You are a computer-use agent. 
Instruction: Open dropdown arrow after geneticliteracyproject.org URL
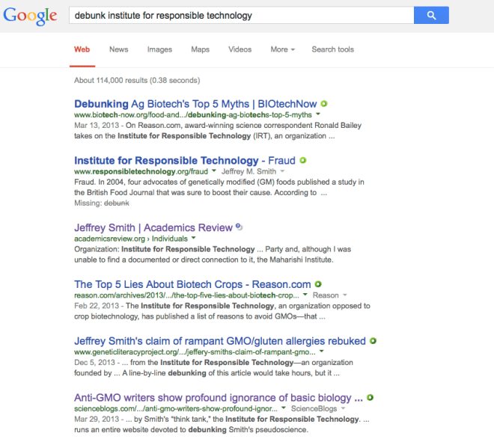click(321, 352)
